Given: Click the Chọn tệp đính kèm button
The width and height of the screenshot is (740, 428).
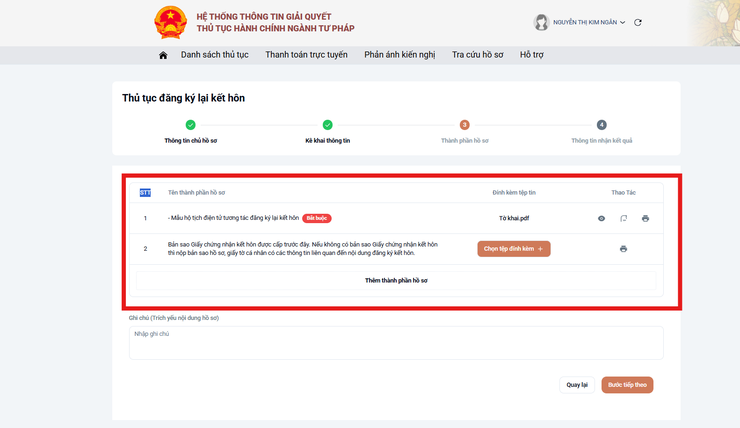Looking at the screenshot, I should click(513, 249).
